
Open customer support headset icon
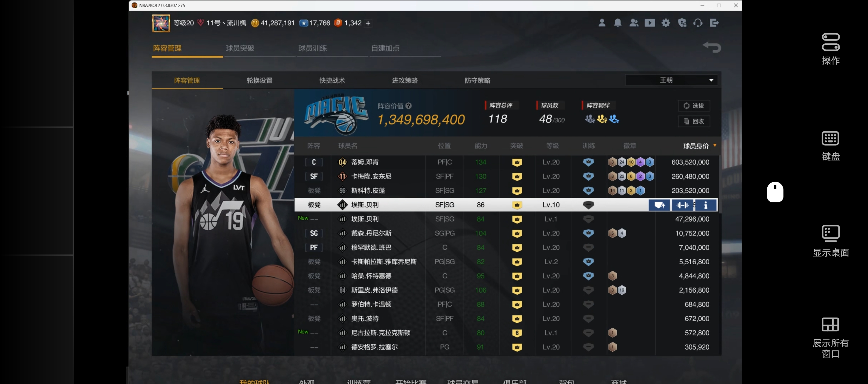698,23
